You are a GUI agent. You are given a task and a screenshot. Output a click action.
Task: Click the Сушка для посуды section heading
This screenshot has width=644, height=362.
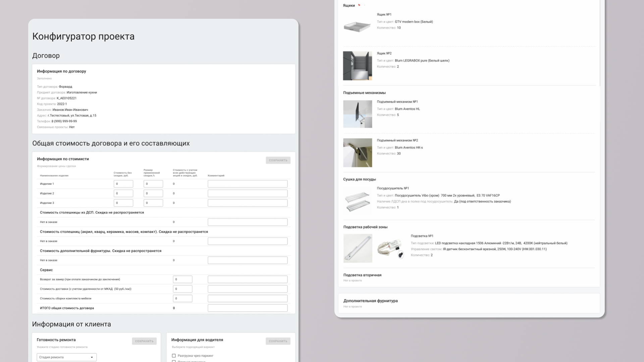click(360, 179)
